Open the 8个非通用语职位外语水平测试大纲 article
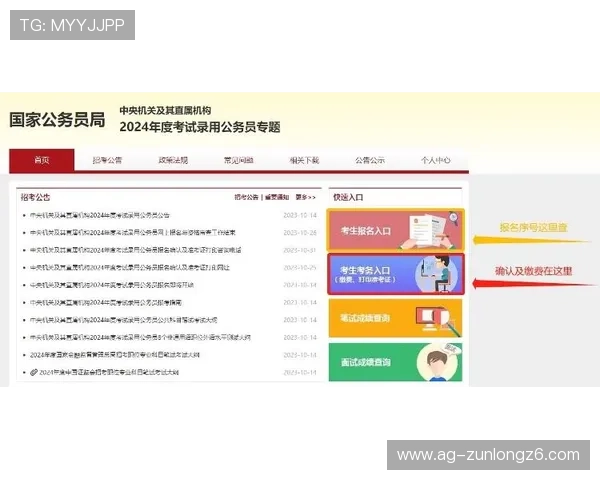This screenshot has width=600, height=480. [140, 337]
